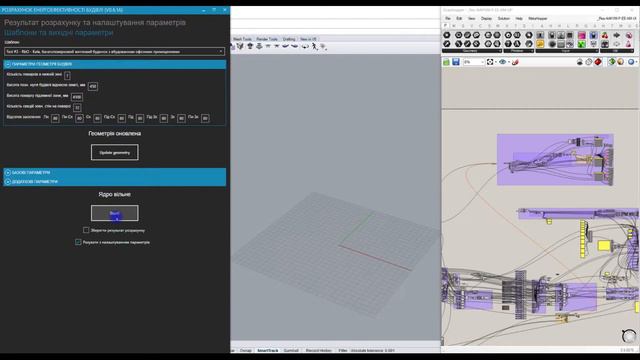640x360 pixels.
Task: Click the pink flask component icon
Action: pyautogui.click(x=629, y=44)
